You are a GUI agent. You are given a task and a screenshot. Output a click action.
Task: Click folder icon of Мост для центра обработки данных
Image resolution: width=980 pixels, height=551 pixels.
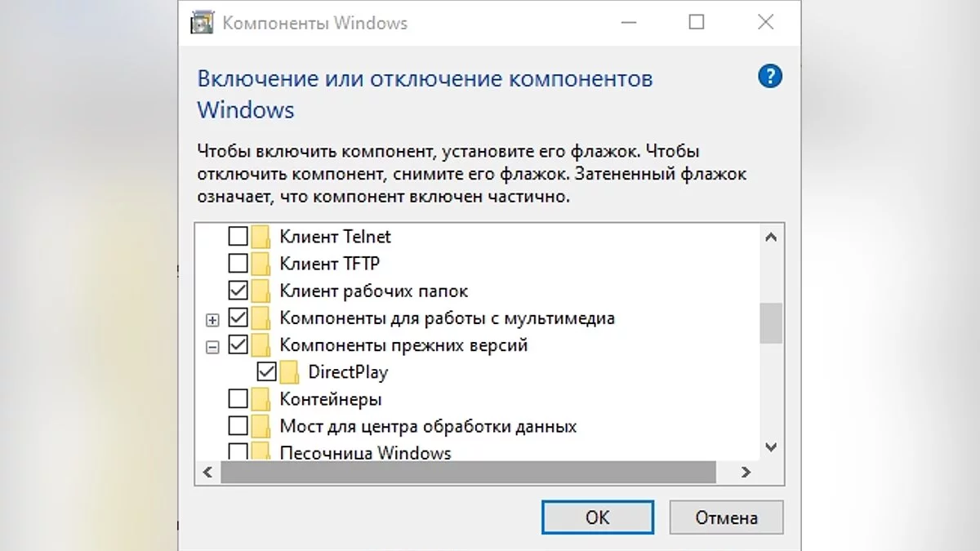(261, 426)
